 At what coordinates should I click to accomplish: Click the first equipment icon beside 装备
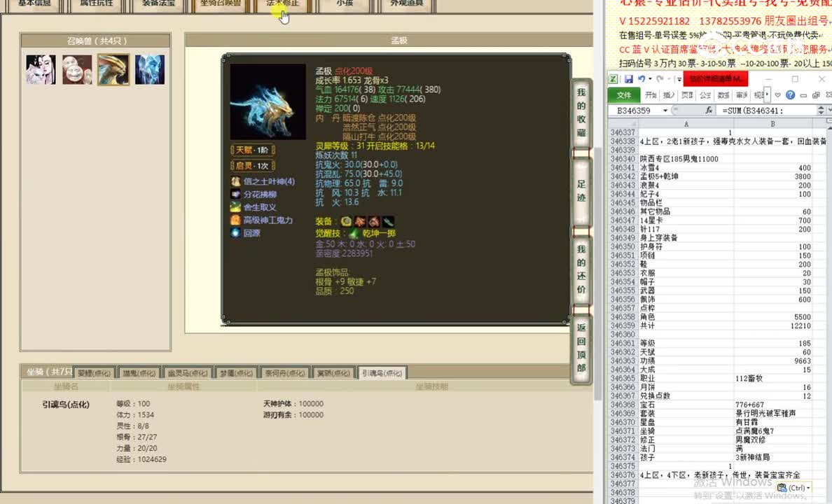coord(345,223)
